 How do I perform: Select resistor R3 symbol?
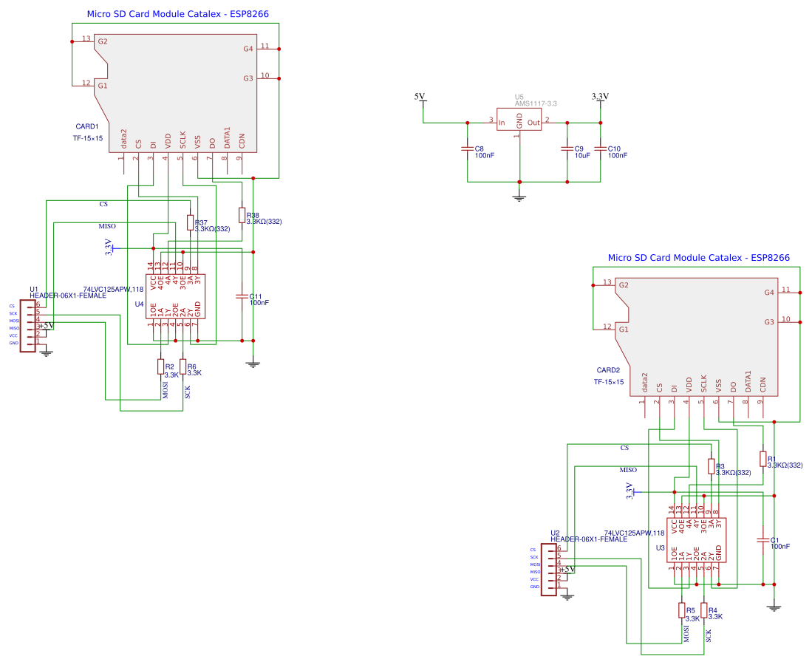pos(711,466)
